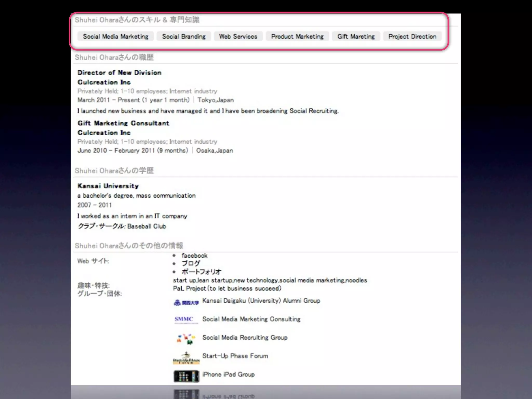The image size is (532, 399).
Task: Select the Social Branding skill tag
Action: (184, 36)
